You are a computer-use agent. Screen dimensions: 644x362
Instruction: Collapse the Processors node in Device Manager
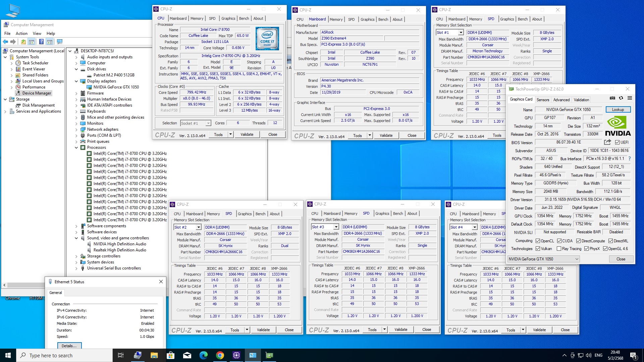click(x=76, y=147)
